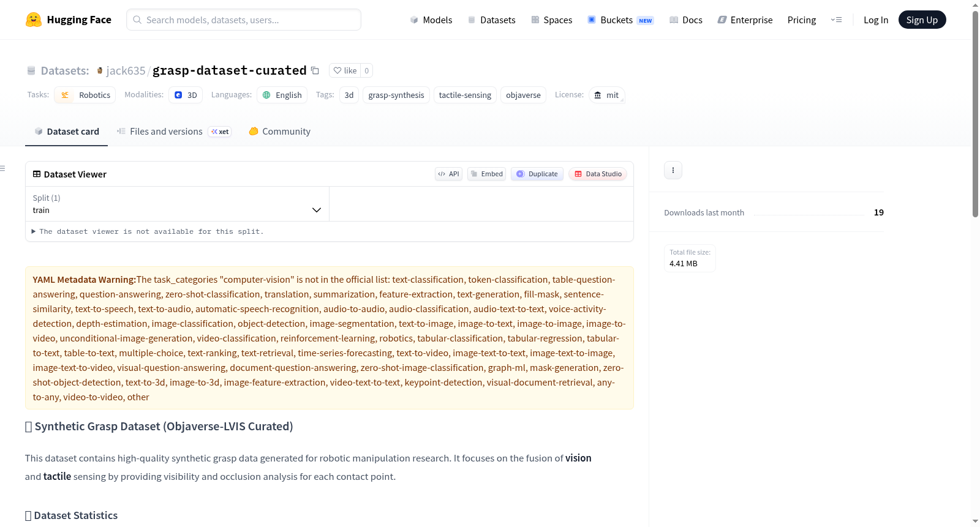Switch to the Dataset card tab

(x=67, y=131)
